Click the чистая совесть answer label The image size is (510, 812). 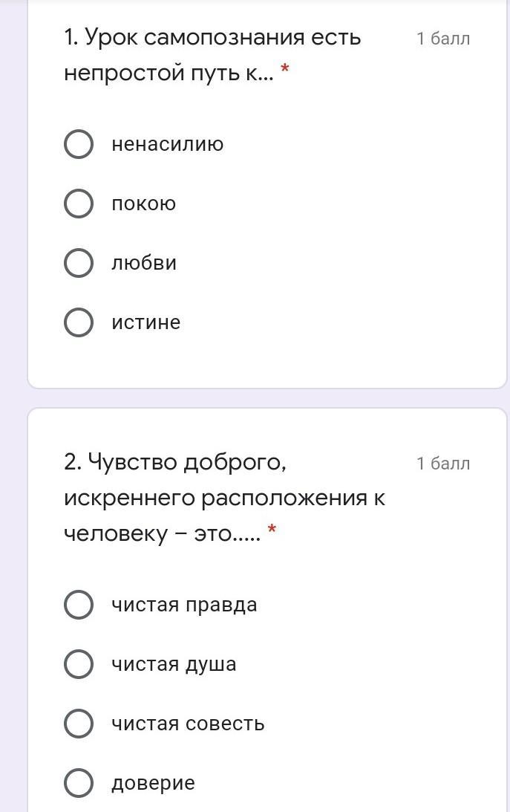pos(188,724)
